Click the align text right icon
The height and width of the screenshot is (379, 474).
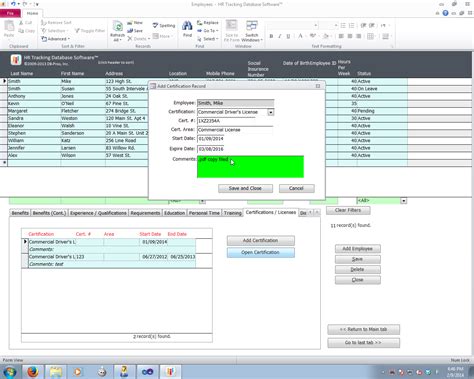358,36
